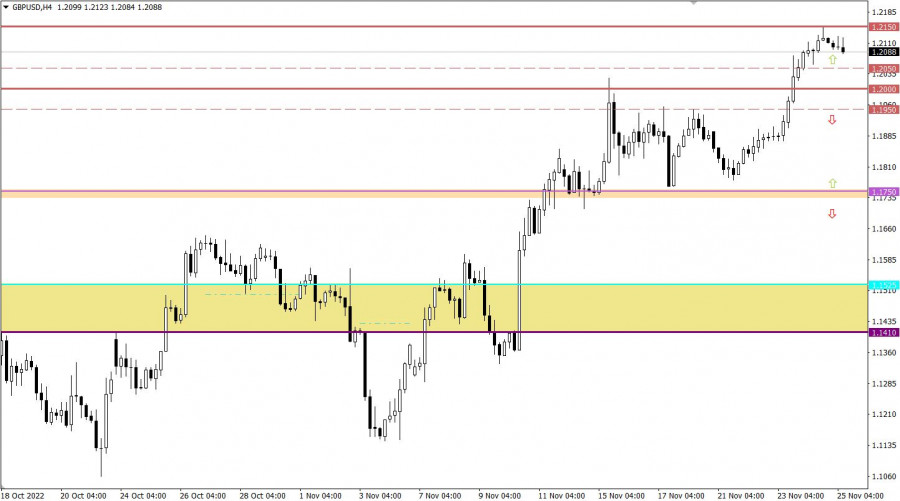Select the thin orange band under the 1.1750 line
The image size is (900, 501).
click(x=434, y=196)
